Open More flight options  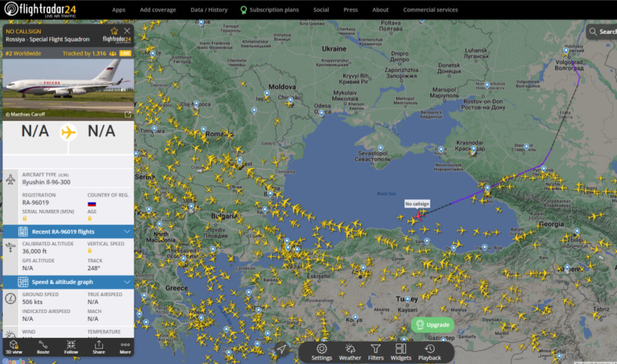(125, 347)
